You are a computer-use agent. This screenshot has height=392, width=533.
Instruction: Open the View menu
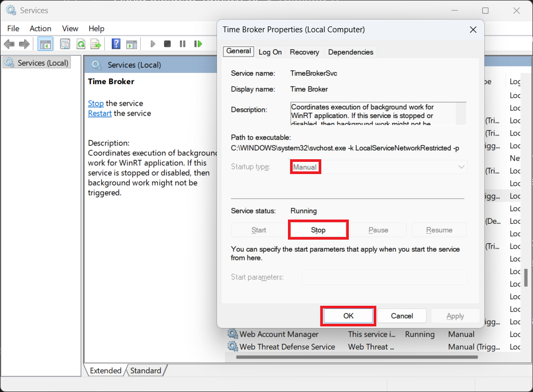[70, 29]
